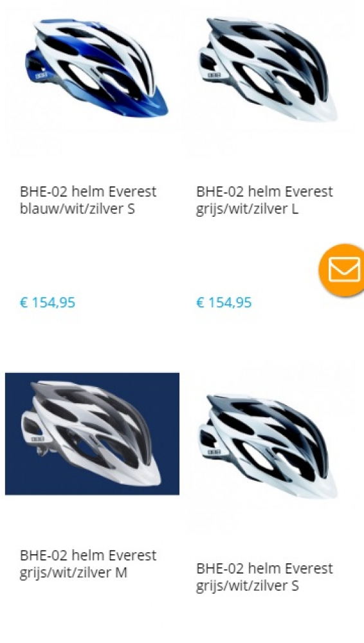This screenshot has height=643, width=364.
Task: Open BHE-02 helm Everest blauw/wit/zilver S link
Action: click(x=88, y=200)
